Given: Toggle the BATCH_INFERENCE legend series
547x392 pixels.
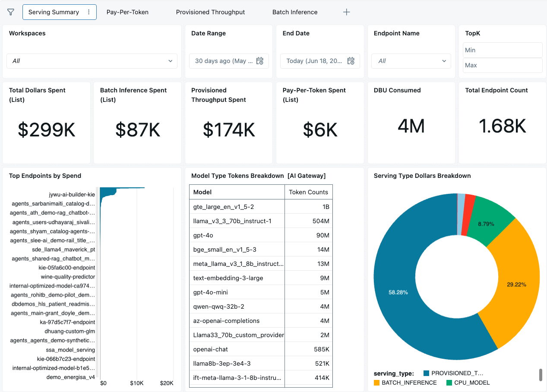Looking at the screenshot, I should pos(405,383).
